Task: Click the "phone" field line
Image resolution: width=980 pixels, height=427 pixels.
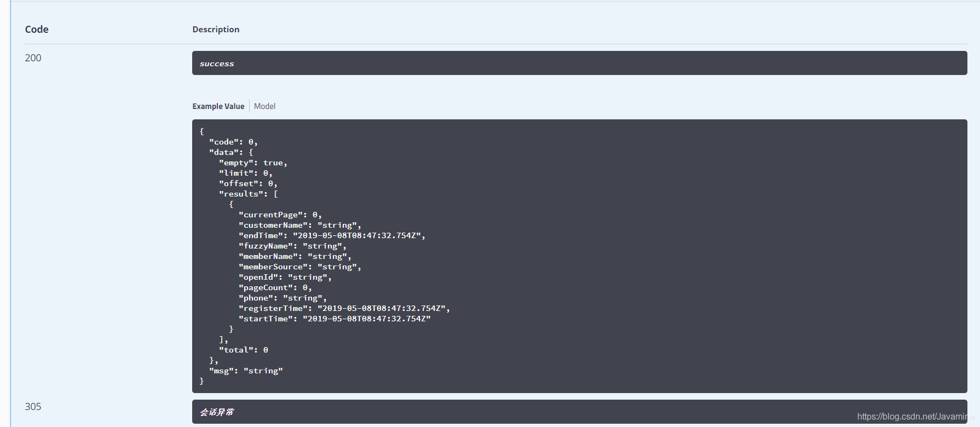Action: 282,298
